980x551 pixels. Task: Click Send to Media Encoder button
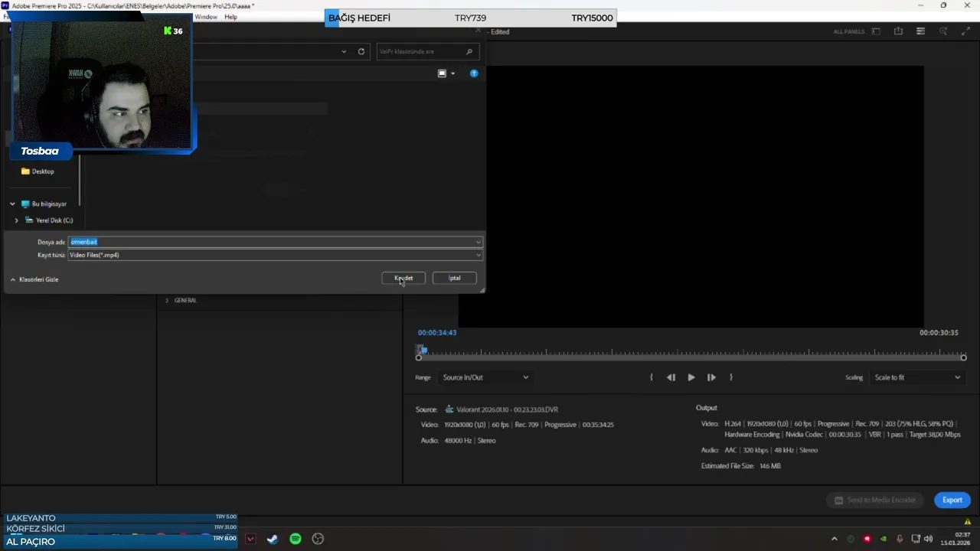click(874, 500)
